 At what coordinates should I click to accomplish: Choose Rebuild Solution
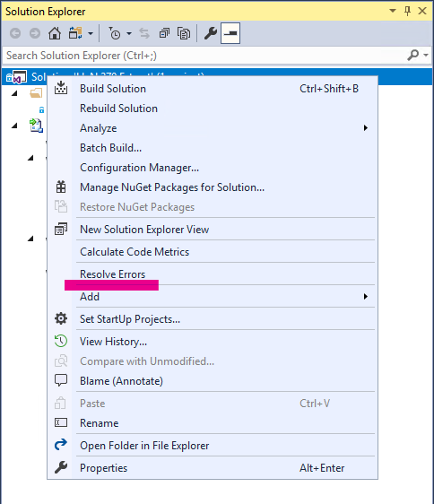[213, 109]
